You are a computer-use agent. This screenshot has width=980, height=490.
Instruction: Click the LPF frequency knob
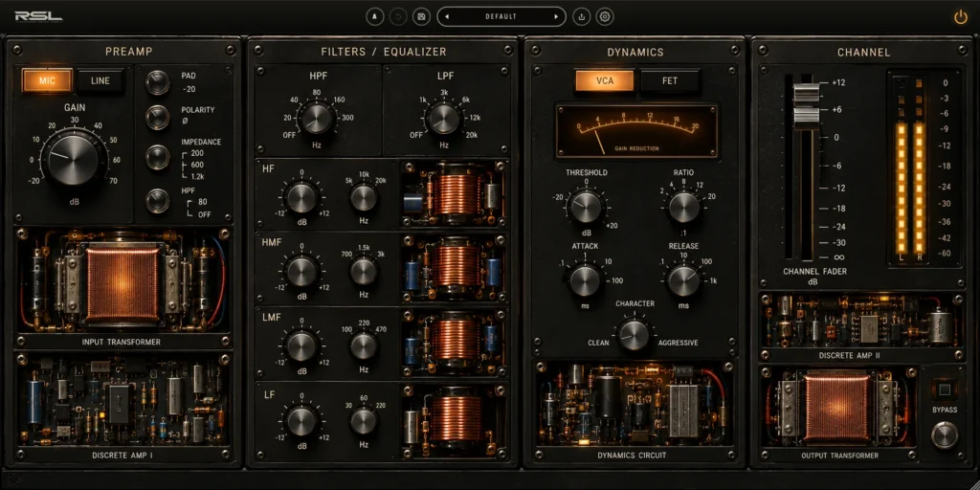(444, 118)
